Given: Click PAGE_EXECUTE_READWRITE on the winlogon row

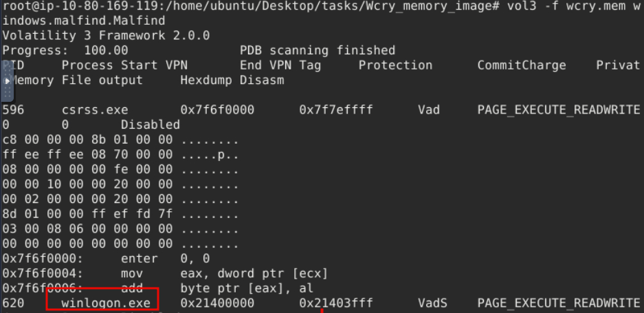Looking at the screenshot, I should (x=559, y=303).
